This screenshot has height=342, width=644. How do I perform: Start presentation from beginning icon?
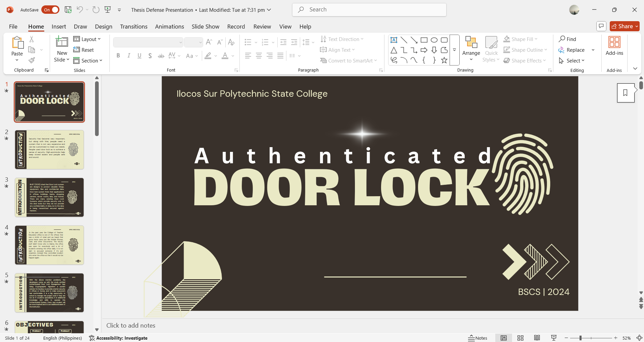(x=108, y=10)
